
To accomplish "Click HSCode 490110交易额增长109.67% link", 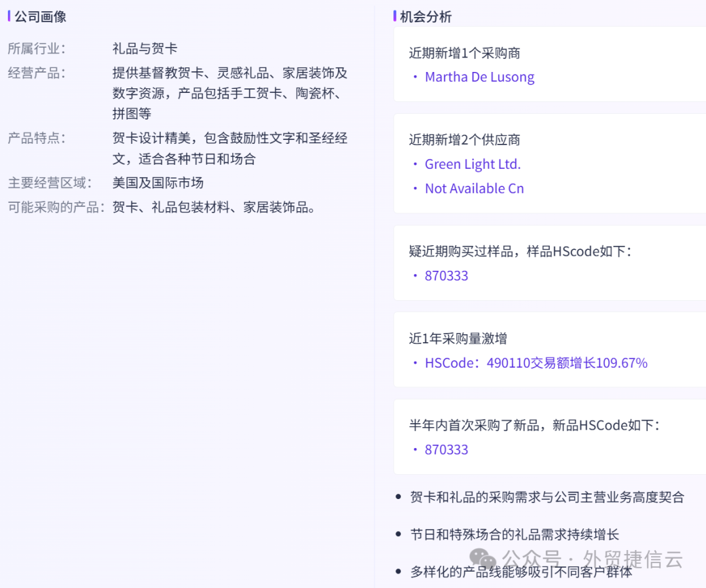I will point(536,363).
